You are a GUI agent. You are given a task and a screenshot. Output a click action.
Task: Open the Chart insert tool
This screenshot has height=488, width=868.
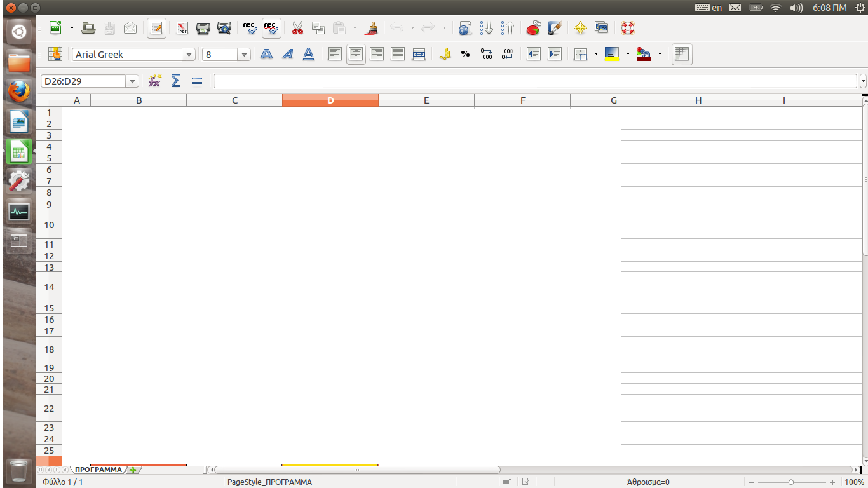tap(533, 28)
